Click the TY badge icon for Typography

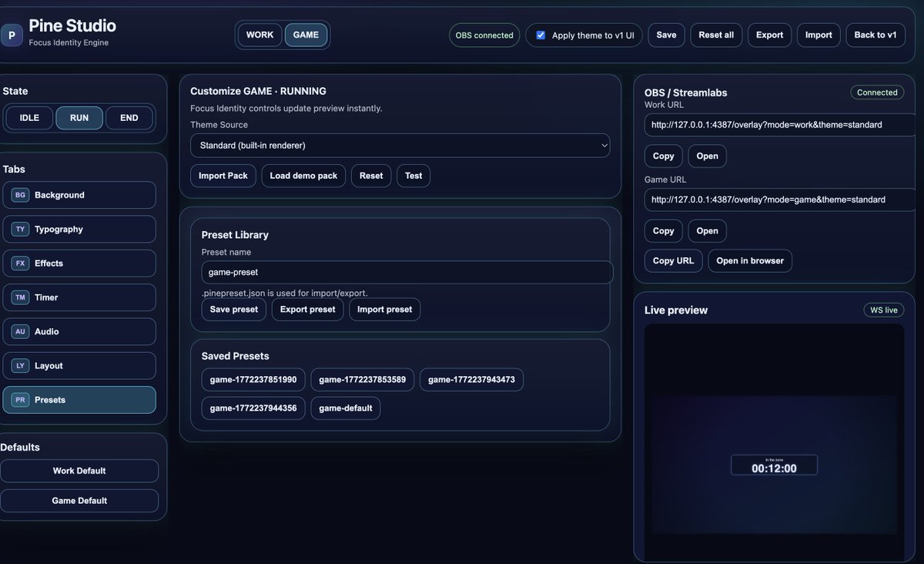[x=21, y=229]
